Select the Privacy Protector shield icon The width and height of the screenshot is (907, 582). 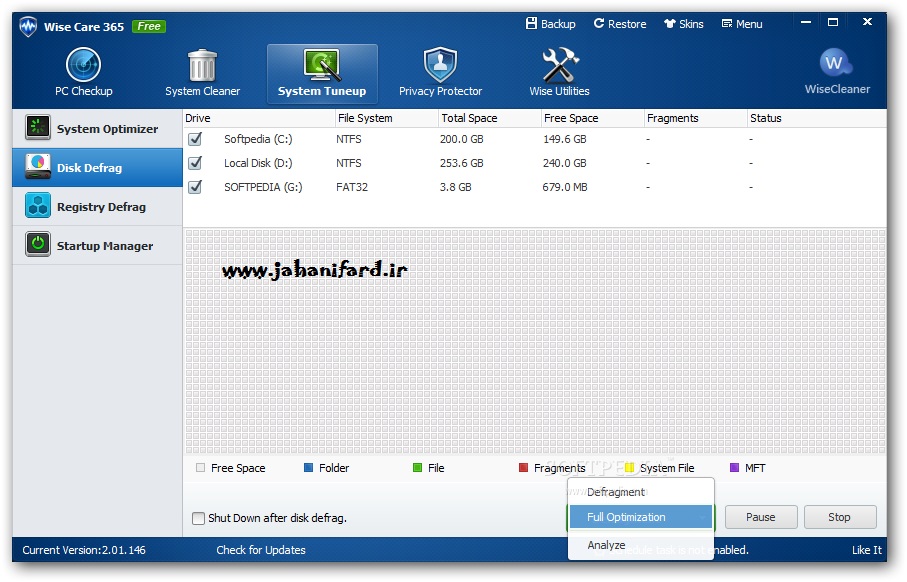pyautogui.click(x=440, y=66)
